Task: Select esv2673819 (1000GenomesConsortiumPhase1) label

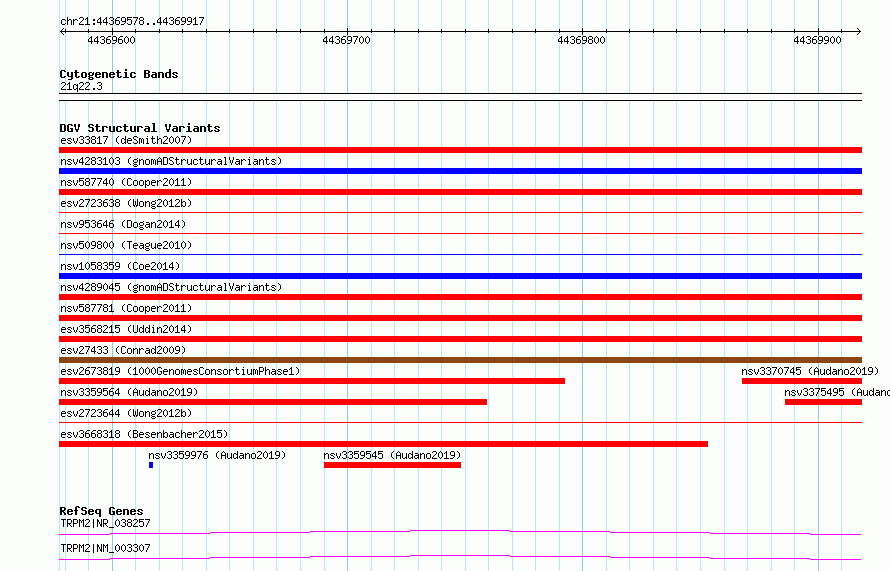Action: coord(180,371)
